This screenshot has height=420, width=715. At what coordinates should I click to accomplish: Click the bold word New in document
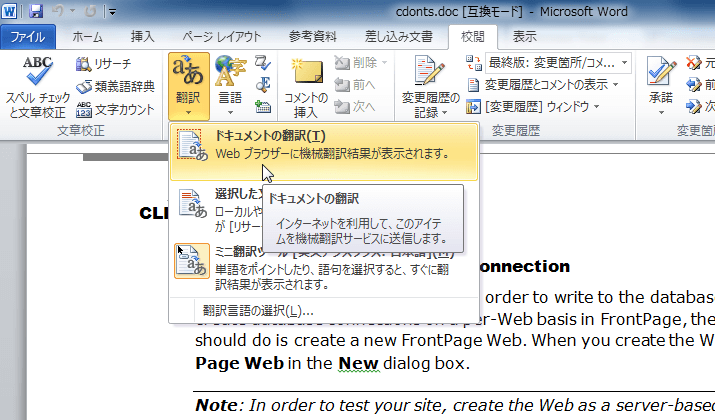[359, 363]
